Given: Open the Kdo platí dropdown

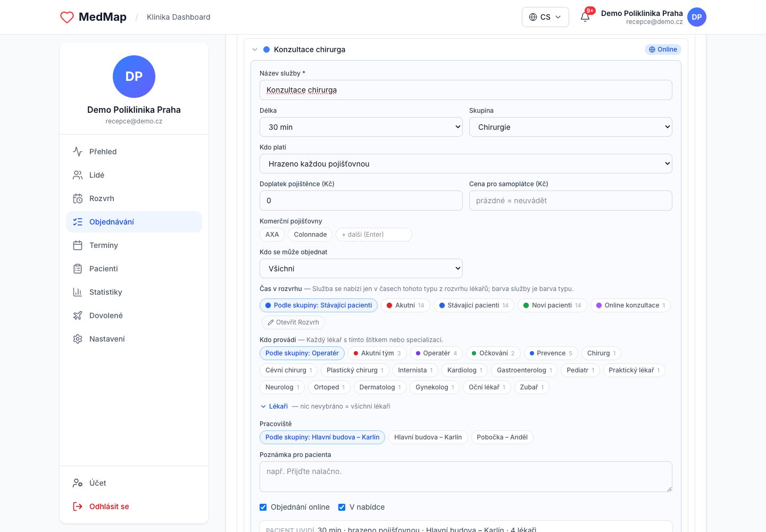Looking at the screenshot, I should tap(466, 164).
